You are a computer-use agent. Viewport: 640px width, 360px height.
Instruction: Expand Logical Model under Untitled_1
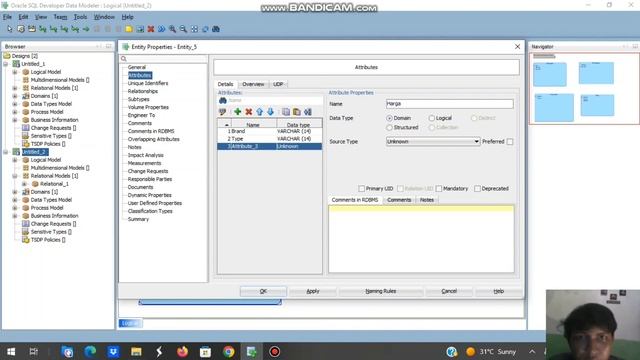(x=15, y=72)
